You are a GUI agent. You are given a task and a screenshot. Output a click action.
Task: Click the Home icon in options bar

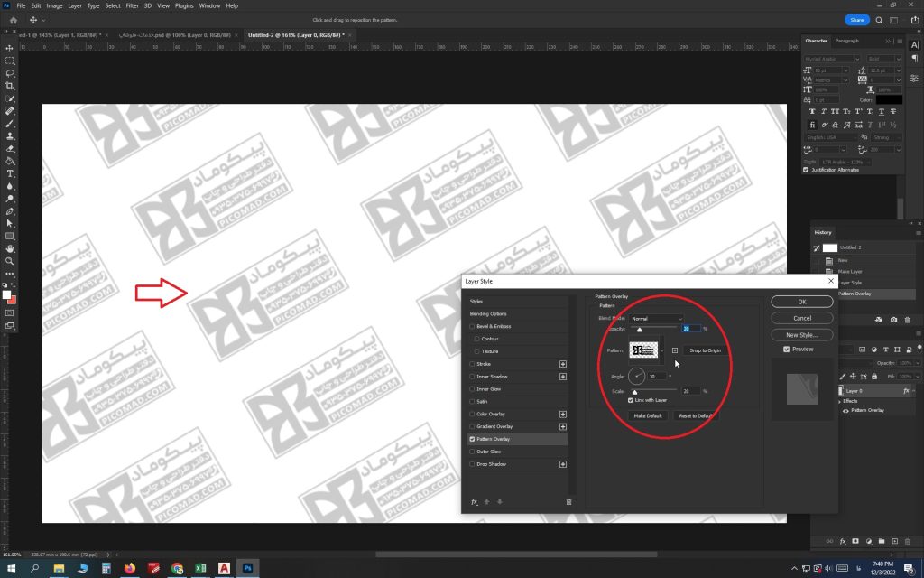pyautogui.click(x=13, y=20)
